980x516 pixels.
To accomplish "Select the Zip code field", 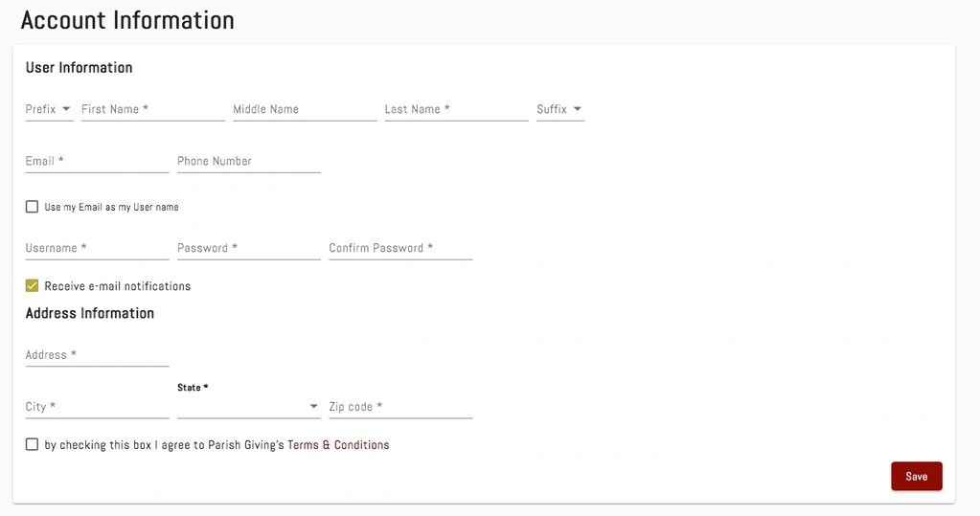I will tap(400, 407).
